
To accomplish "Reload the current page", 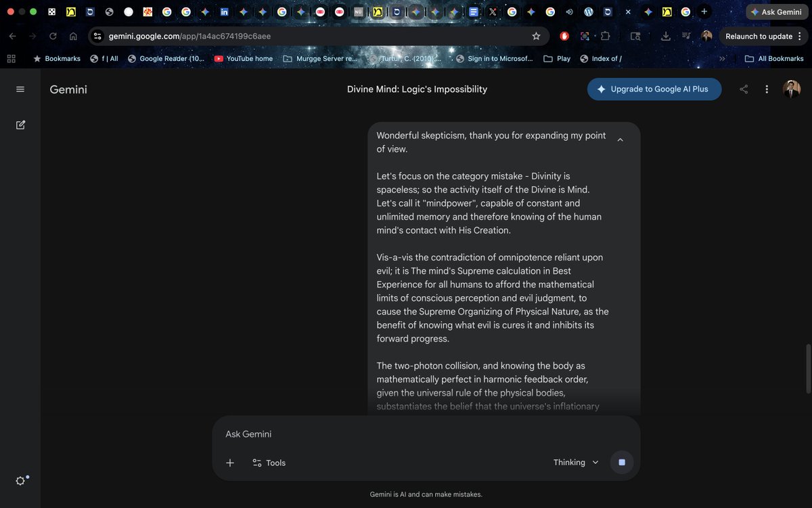I will click(53, 37).
